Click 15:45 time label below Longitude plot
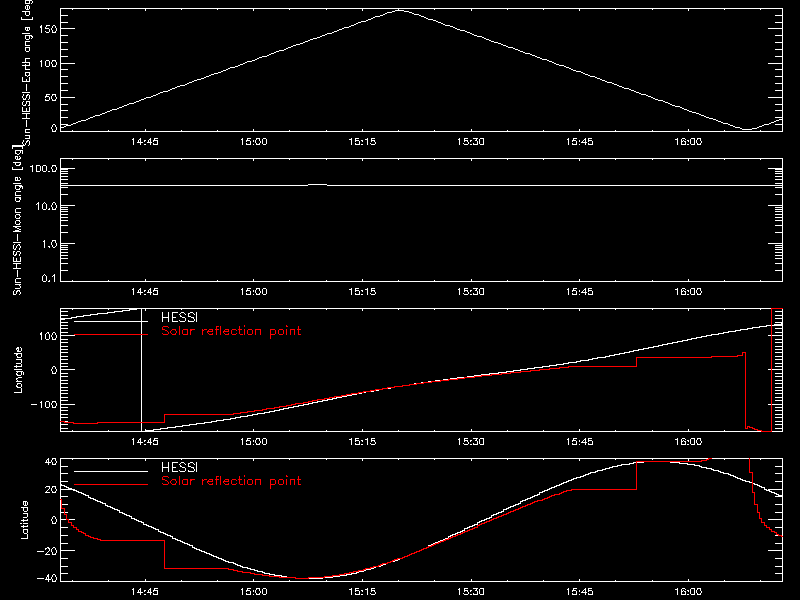800x600 pixels. tap(580, 442)
